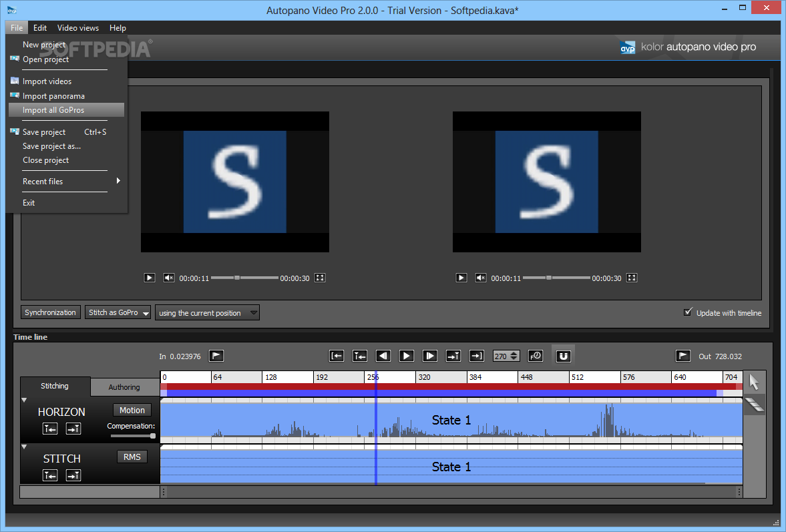This screenshot has height=532, width=786.
Task: Expand left preview to fullscreen
Action: click(x=320, y=278)
